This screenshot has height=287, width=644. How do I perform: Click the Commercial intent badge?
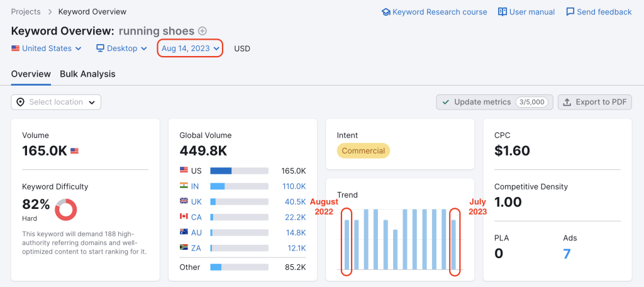[x=363, y=151]
